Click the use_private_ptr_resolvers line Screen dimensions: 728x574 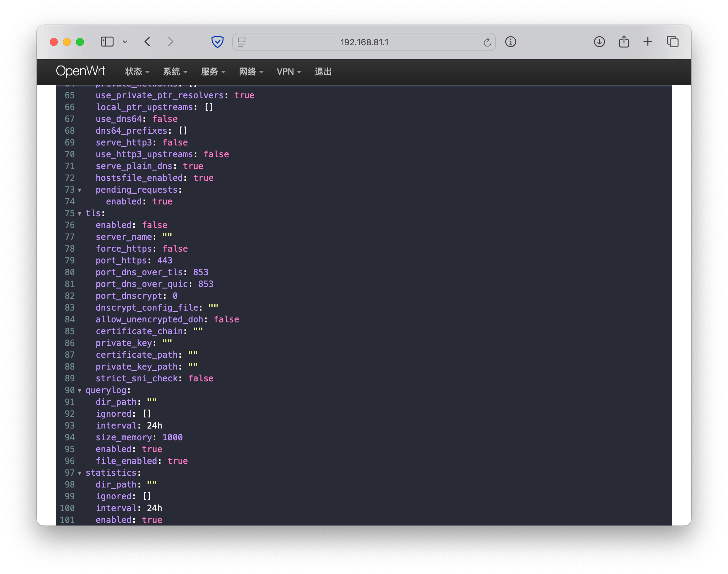[175, 95]
